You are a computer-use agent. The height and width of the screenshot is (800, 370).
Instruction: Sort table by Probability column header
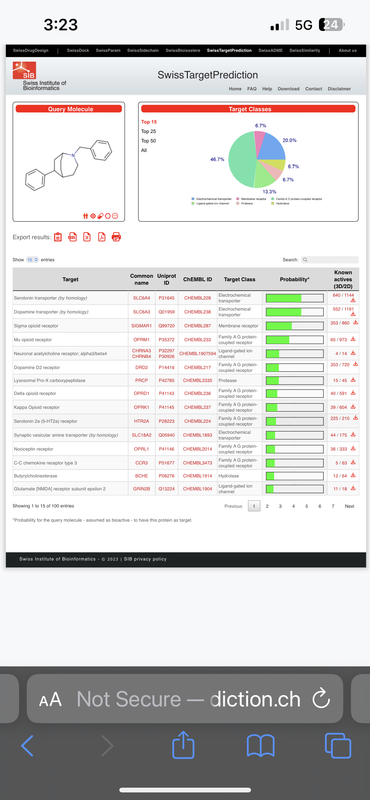pos(294,280)
